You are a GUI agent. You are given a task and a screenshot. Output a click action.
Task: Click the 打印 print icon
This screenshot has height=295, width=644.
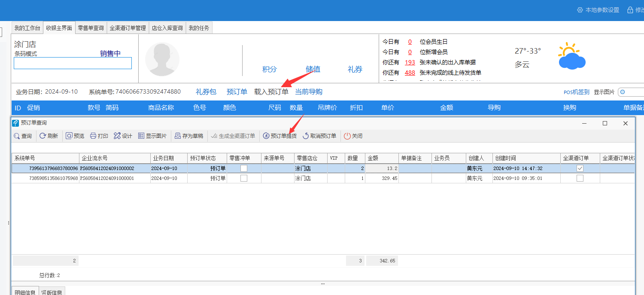(99, 136)
